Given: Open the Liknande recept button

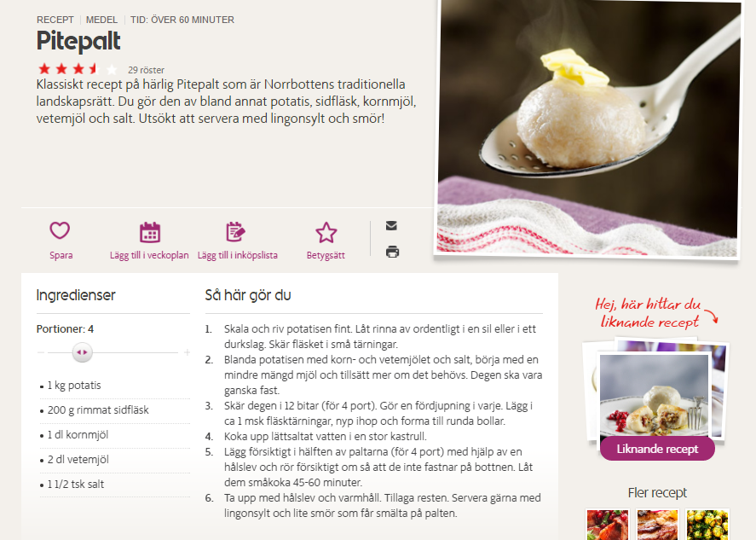Looking at the screenshot, I should coord(657,449).
